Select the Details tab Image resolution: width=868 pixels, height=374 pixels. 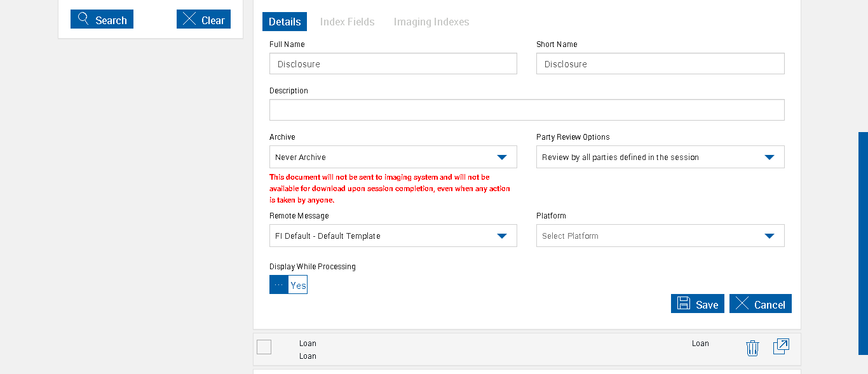click(285, 22)
